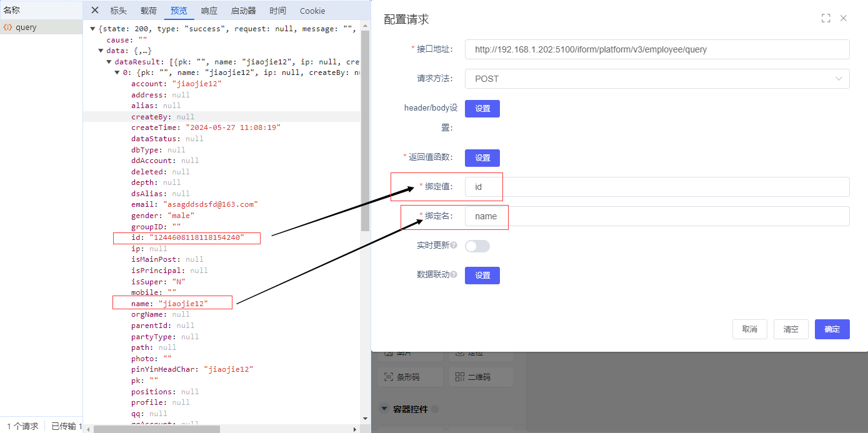Viewport: 868px width, 433px height.
Task: Select the 二维码 QR code control icon
Action: click(x=460, y=377)
